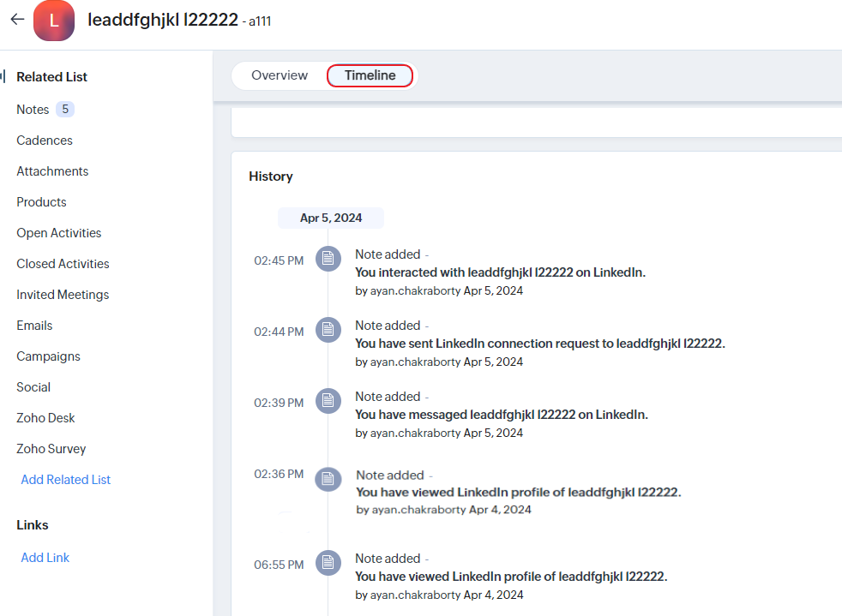Jump to Closed Activities
This screenshot has height=616, width=842.
63,264
